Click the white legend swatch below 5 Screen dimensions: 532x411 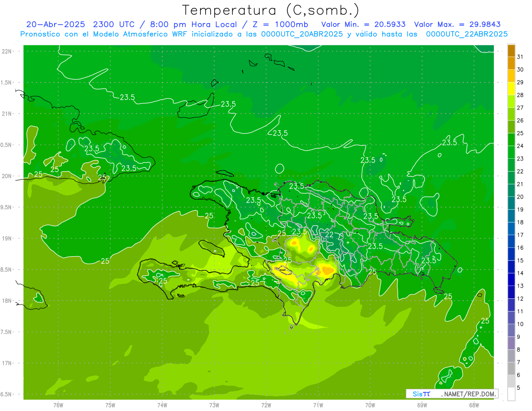512,394
